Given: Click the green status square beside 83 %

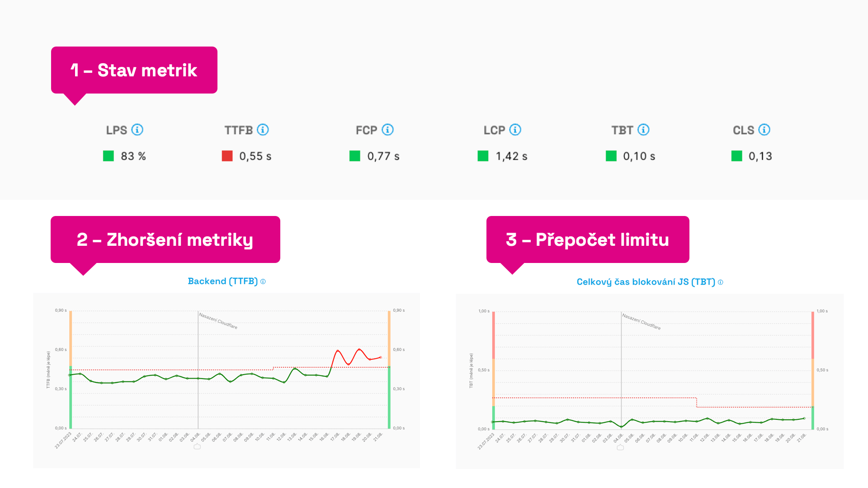Looking at the screenshot, I should pyautogui.click(x=108, y=156).
